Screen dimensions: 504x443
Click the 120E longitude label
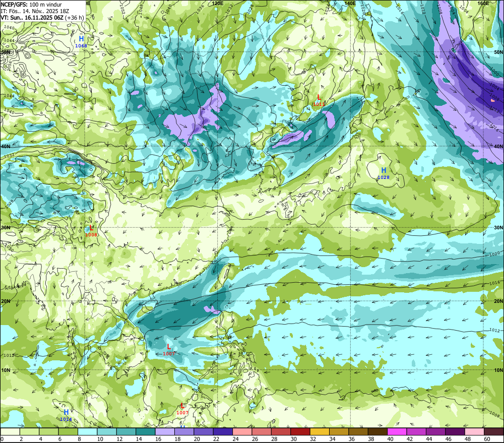pos(218,3)
